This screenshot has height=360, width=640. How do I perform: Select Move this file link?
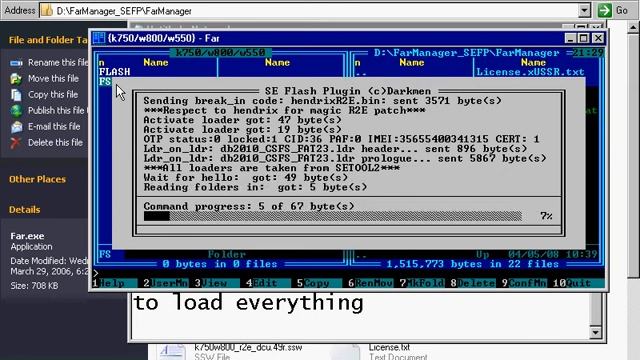pyautogui.click(x=53, y=79)
